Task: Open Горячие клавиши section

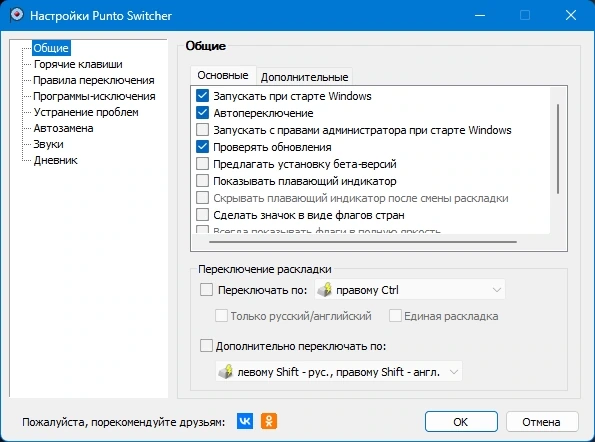Action: tap(78, 64)
